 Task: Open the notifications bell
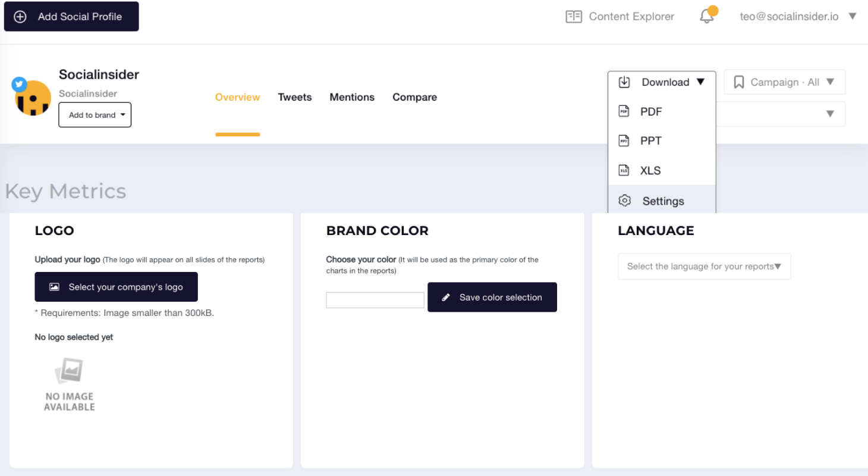707,17
